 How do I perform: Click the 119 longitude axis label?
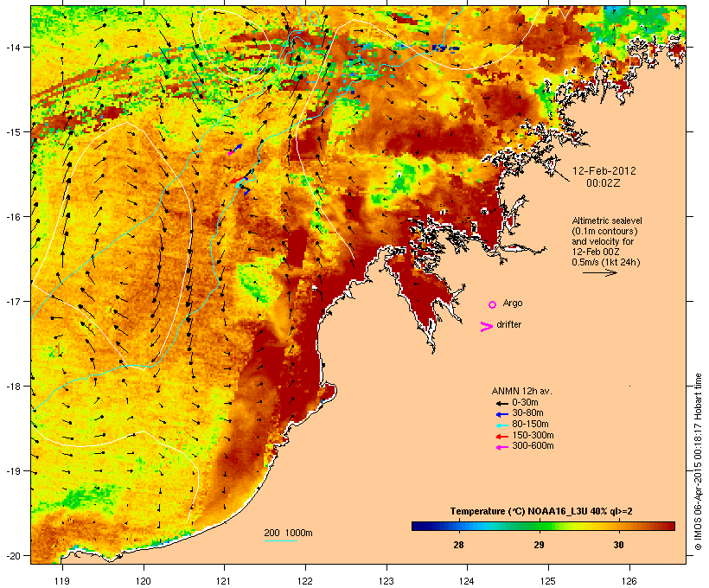62,581
